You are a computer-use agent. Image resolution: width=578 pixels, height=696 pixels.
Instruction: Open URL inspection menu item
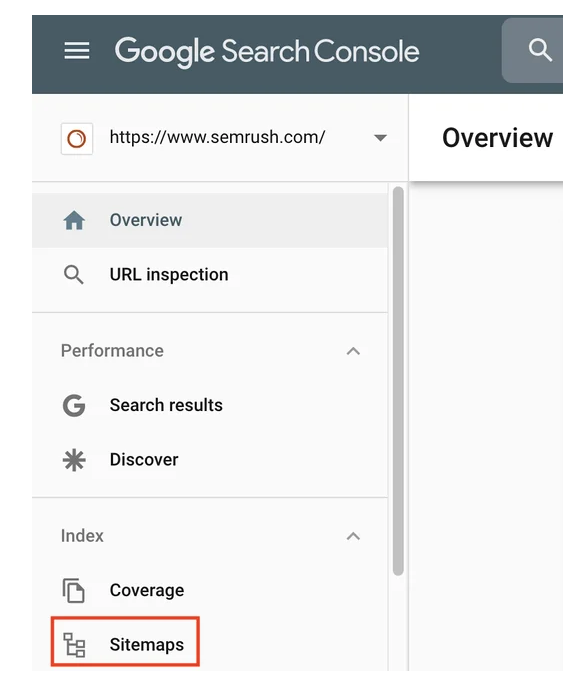pyautogui.click(x=210, y=275)
